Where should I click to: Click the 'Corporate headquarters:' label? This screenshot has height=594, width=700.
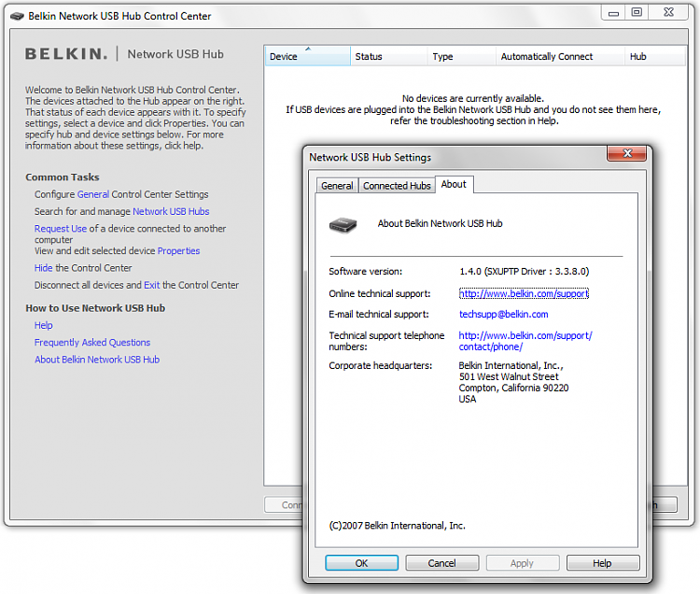coord(381,366)
